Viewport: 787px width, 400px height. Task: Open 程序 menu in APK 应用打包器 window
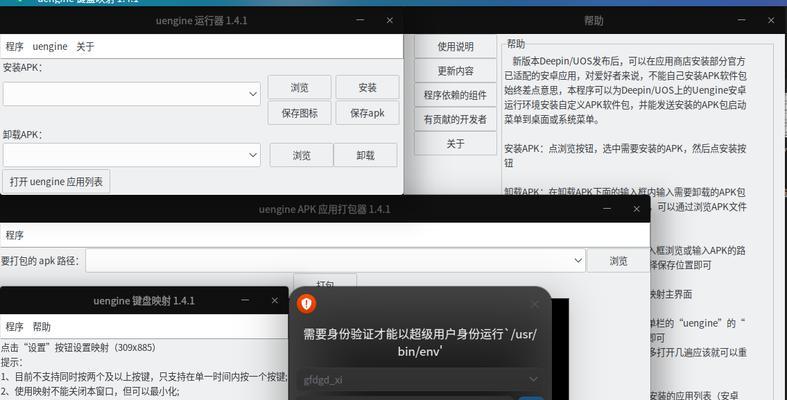(x=15, y=235)
